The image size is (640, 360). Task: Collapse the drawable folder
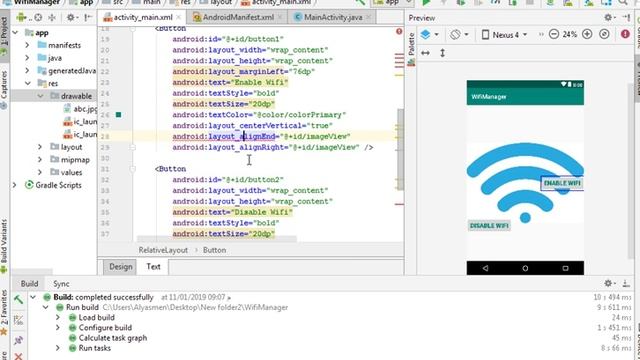(40, 96)
